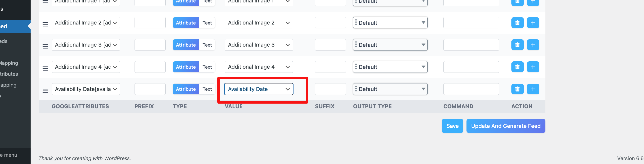Add a row after Additional Image 3
644x164 pixels.
(x=533, y=45)
